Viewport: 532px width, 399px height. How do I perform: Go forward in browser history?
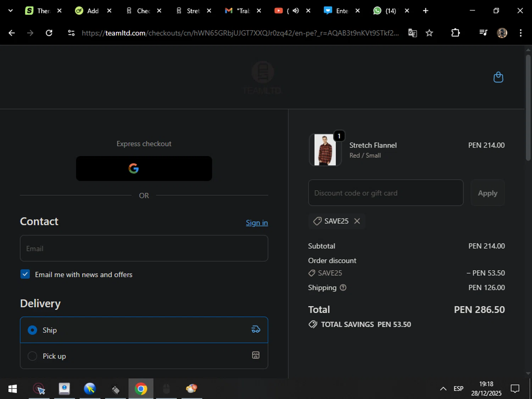tap(30, 33)
